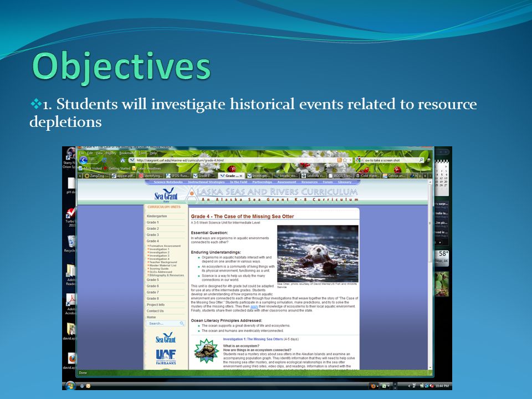532x399 pixels.
Task: Open the Edit menu
Action: 90,153
